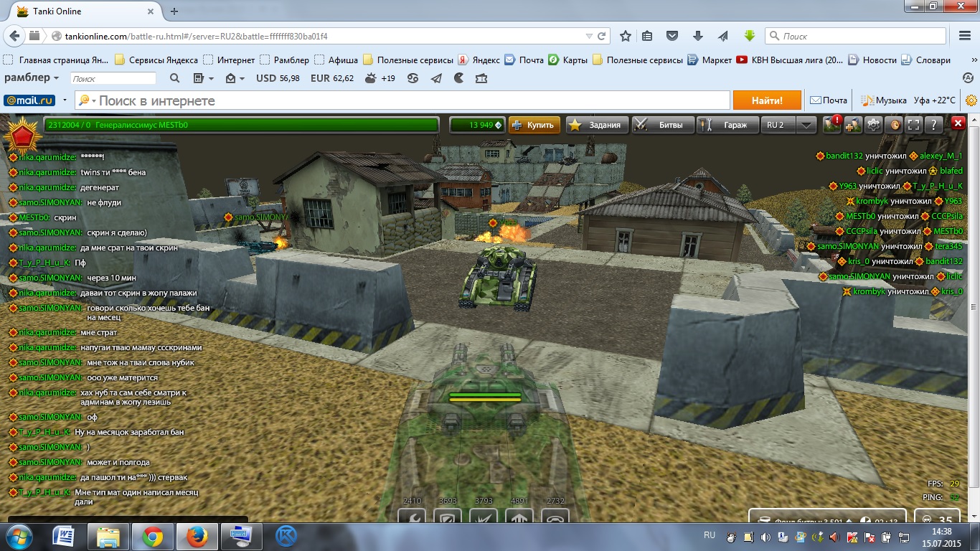Activate the mine supply
This screenshot has height=551, width=980.
(x=555, y=515)
